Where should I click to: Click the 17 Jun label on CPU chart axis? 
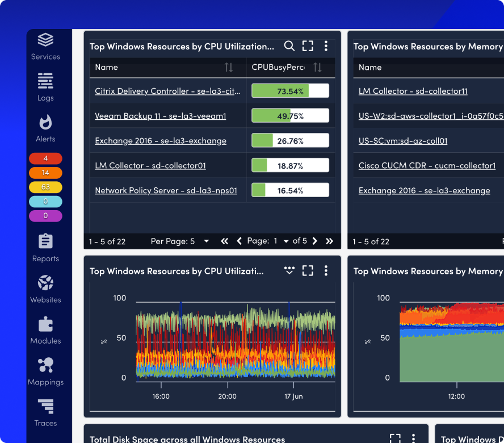293,396
